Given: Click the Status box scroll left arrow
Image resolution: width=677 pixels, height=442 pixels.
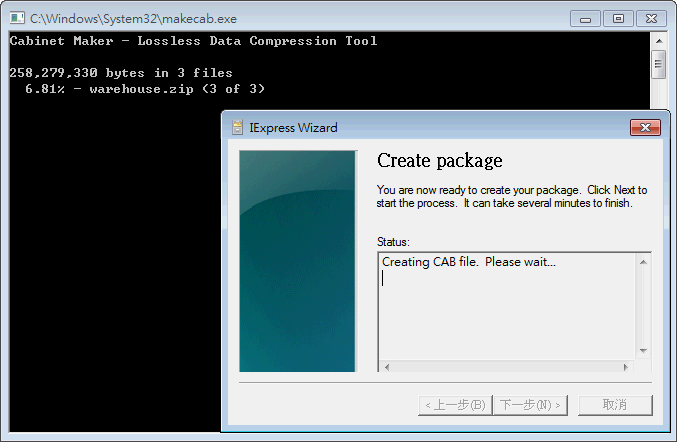Looking at the screenshot, I should (387, 367).
